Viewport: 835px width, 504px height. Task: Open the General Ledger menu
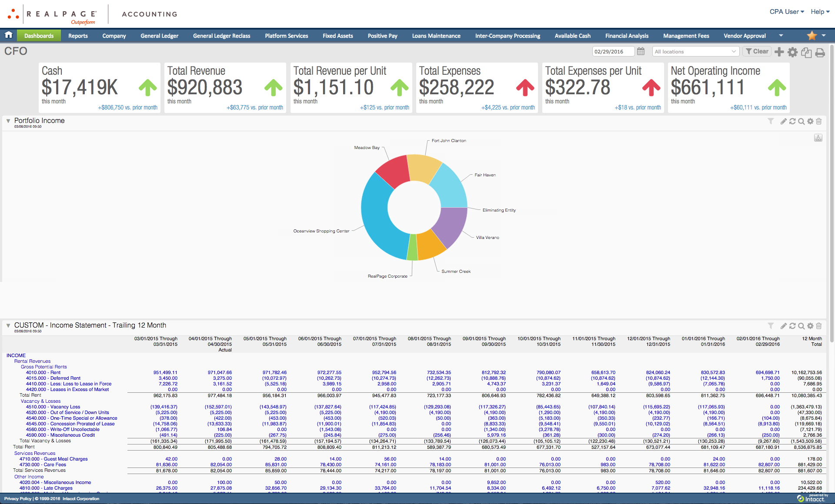tap(159, 36)
